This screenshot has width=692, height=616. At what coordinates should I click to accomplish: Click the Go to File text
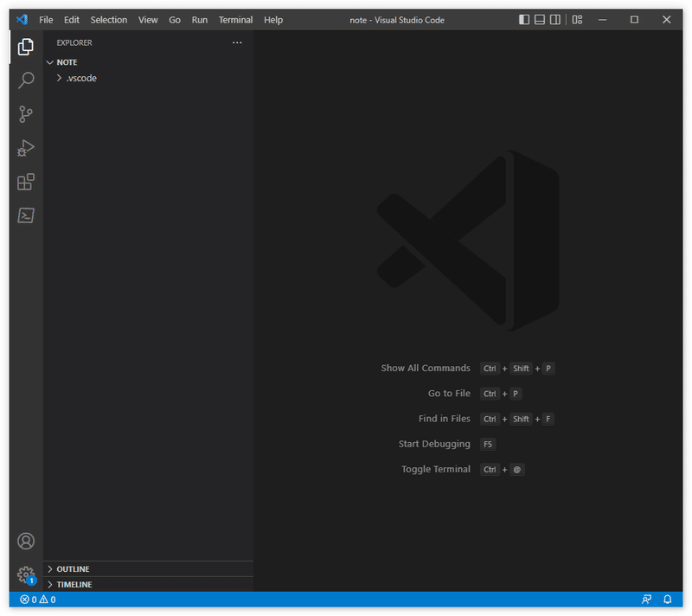tap(449, 393)
